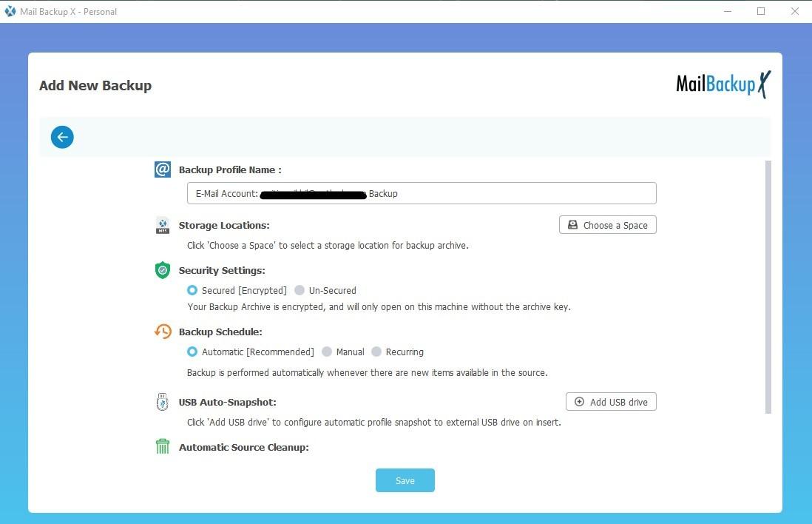Choose Recurring backup schedule
This screenshot has width=812, height=524.
click(397, 352)
